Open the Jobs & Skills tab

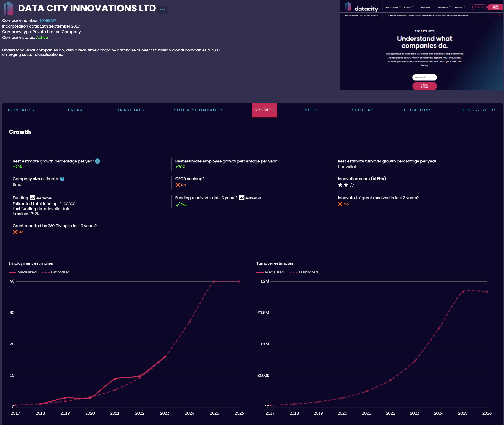pos(479,110)
